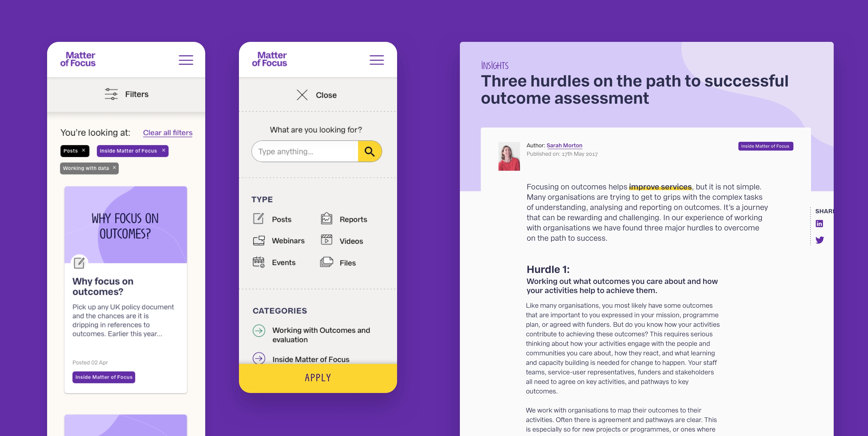Click the Posts content type icon
Screen dimensions: 868x436
tap(258, 219)
